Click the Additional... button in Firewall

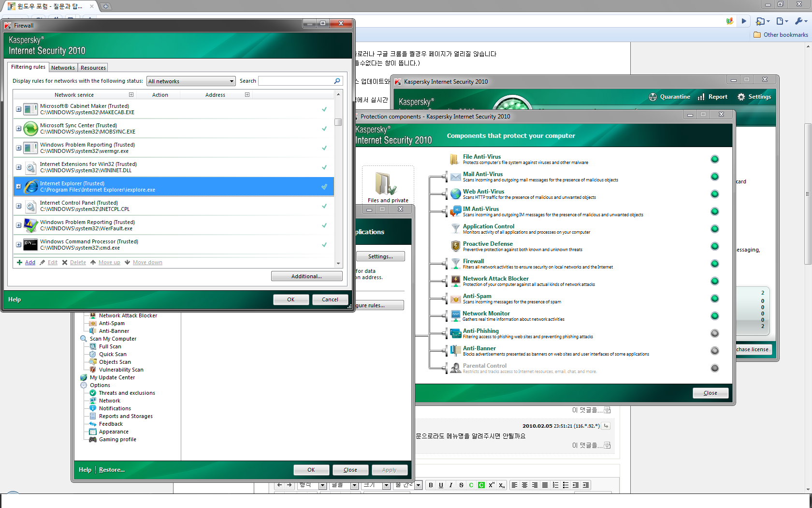pyautogui.click(x=306, y=276)
